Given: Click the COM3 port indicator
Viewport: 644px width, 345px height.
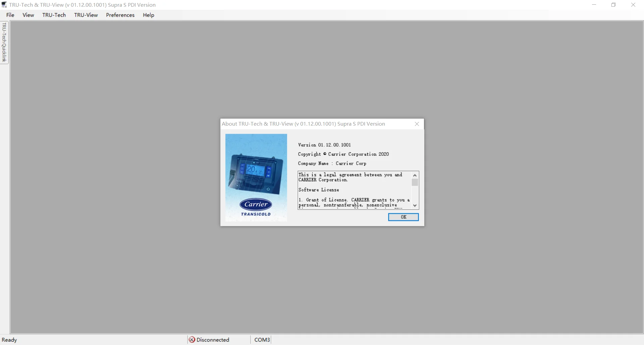Looking at the screenshot, I should [262, 340].
